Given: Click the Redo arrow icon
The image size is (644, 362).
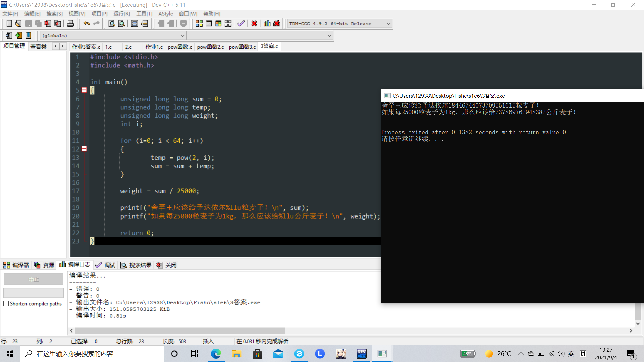Looking at the screenshot, I should tap(97, 24).
